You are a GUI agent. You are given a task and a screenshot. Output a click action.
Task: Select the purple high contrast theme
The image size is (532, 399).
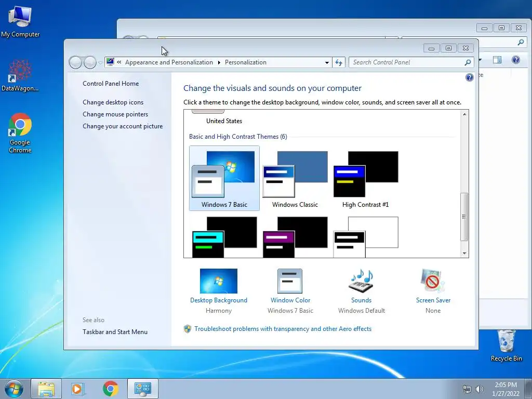295,237
